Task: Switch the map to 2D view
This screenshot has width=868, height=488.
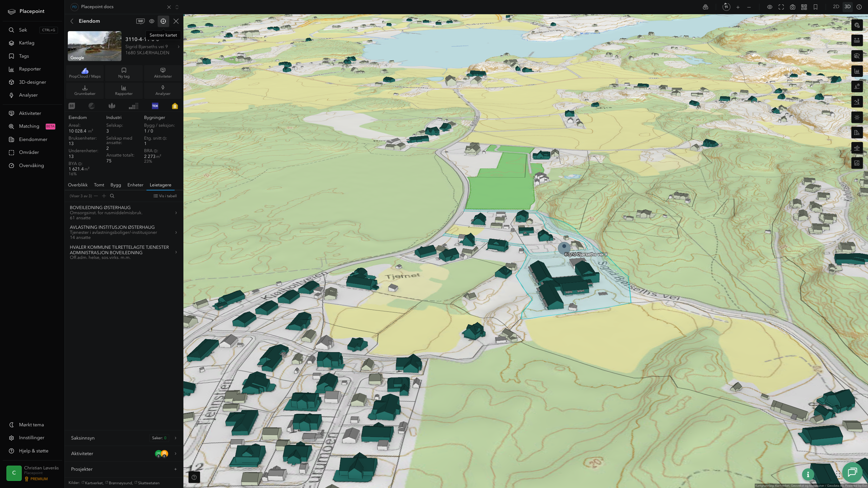Action: tap(836, 7)
